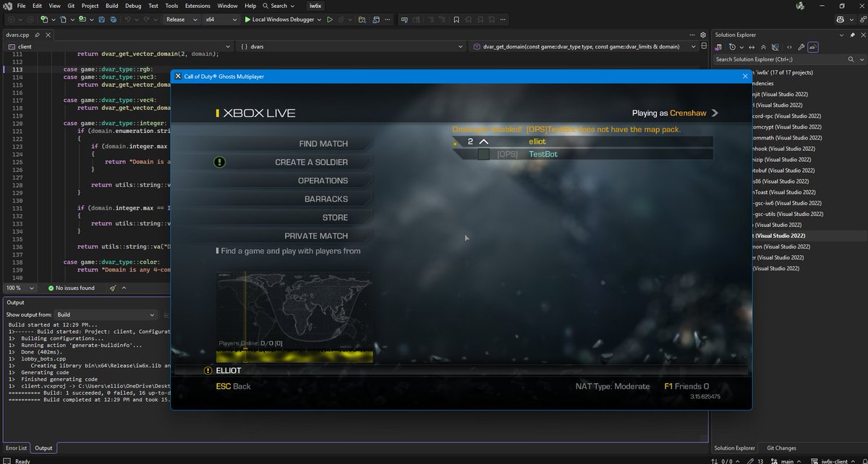Select CREATE A SOLDIER in game menu
Image resolution: width=868 pixels, height=464 pixels.
311,162
